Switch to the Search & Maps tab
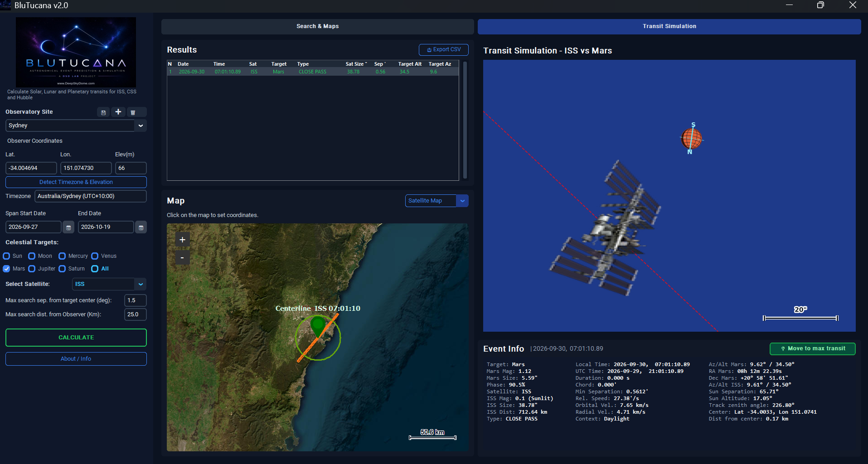The image size is (868, 464). tap(318, 26)
